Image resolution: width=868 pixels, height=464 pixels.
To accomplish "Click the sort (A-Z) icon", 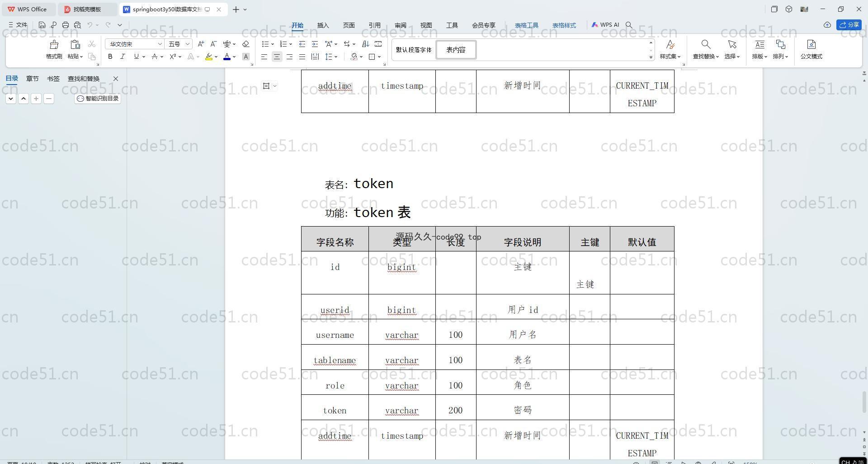I will pyautogui.click(x=365, y=44).
